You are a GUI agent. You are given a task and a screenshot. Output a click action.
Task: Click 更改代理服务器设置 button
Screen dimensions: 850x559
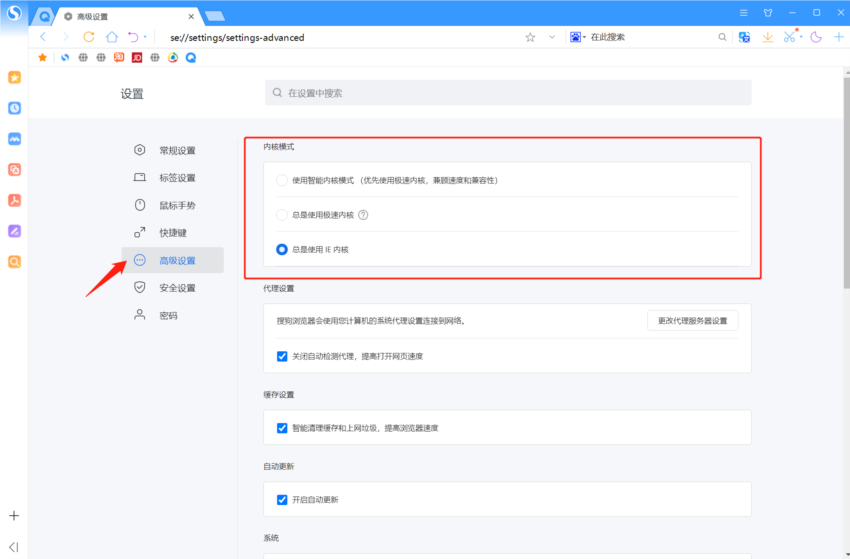tap(692, 320)
